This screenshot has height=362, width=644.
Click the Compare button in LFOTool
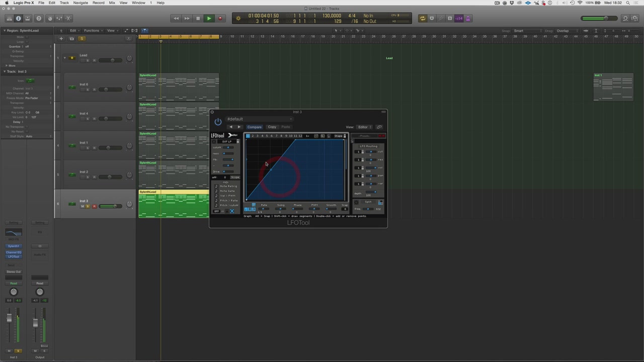[254, 127]
